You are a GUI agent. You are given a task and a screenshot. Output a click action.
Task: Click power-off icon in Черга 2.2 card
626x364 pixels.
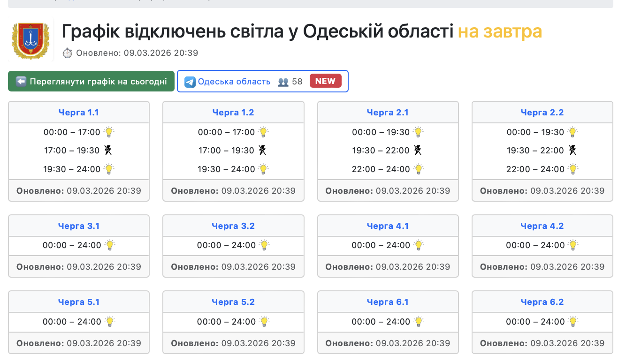point(573,150)
